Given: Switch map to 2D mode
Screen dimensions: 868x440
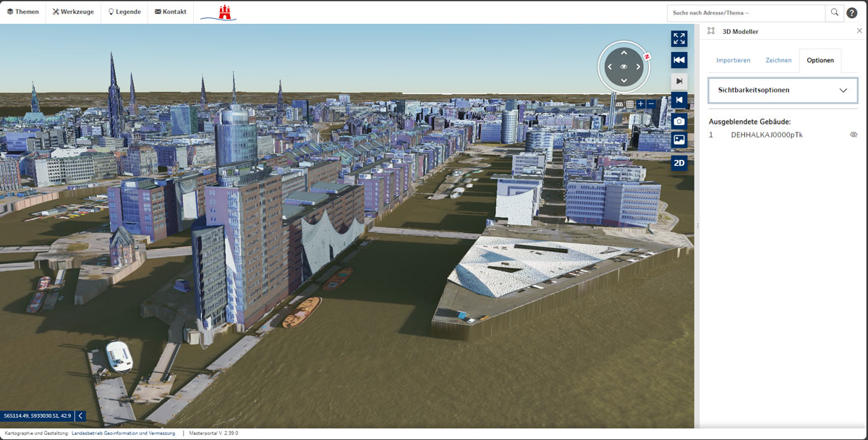Looking at the screenshot, I should point(678,163).
